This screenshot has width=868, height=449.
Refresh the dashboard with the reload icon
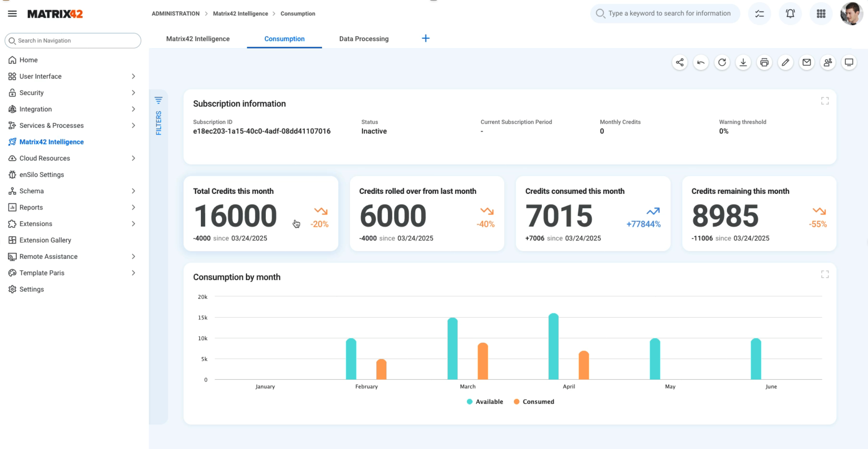pyautogui.click(x=722, y=62)
